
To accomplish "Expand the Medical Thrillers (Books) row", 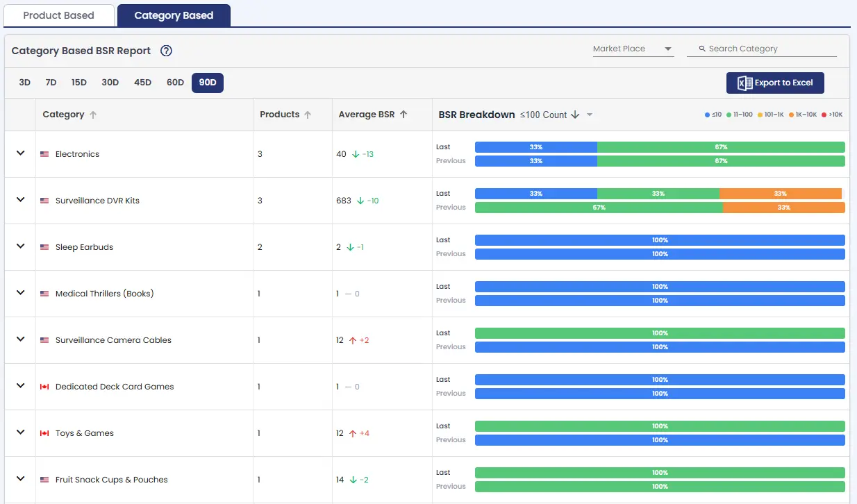I will (21, 292).
